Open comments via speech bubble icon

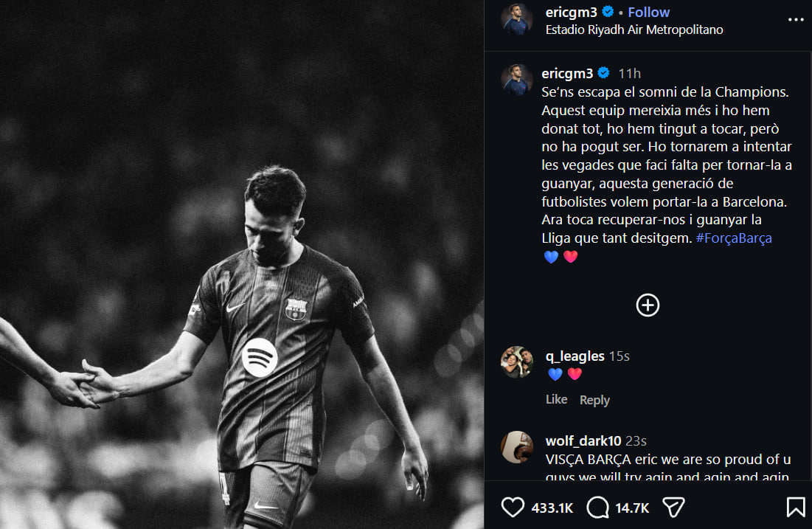pos(597,508)
